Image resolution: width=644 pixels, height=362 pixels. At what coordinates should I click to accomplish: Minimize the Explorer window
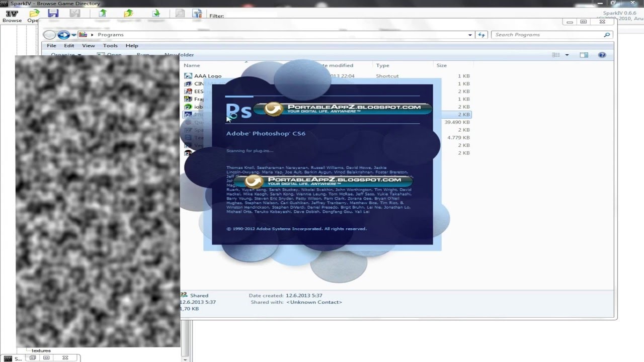pyautogui.click(x=570, y=22)
